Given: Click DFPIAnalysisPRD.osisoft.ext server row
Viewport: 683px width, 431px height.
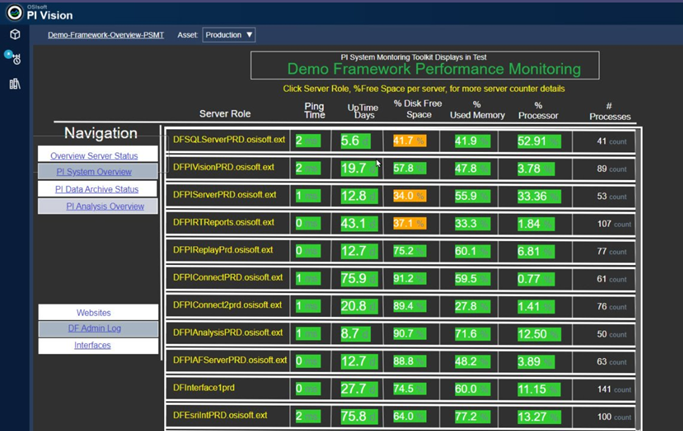Looking at the screenshot, I should point(228,332).
